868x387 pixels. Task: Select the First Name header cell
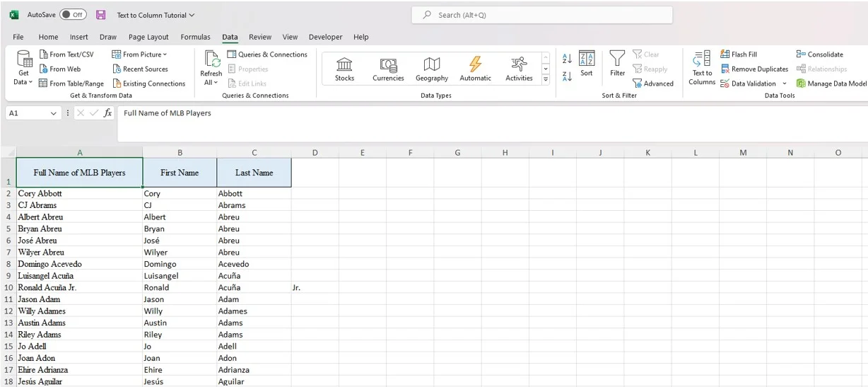click(180, 173)
